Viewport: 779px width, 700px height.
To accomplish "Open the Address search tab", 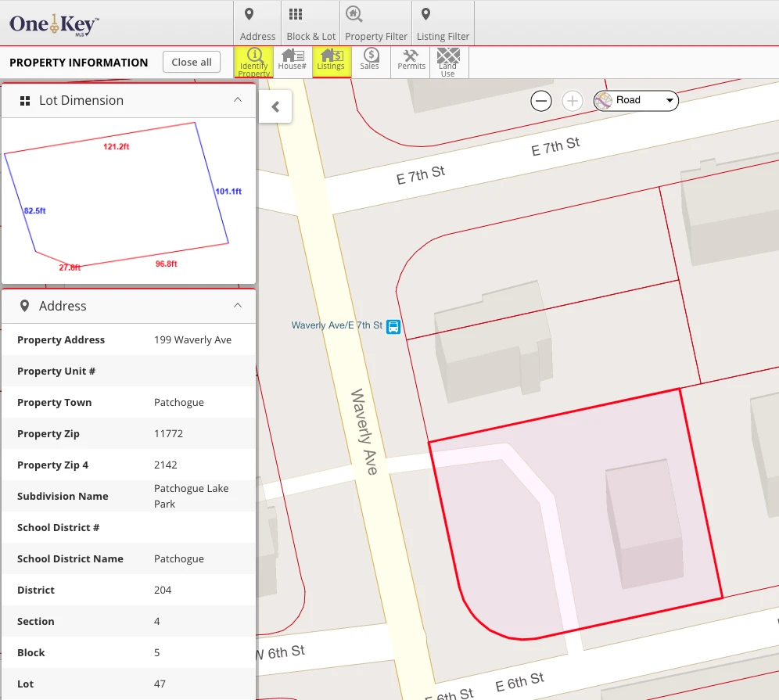I will point(257,23).
